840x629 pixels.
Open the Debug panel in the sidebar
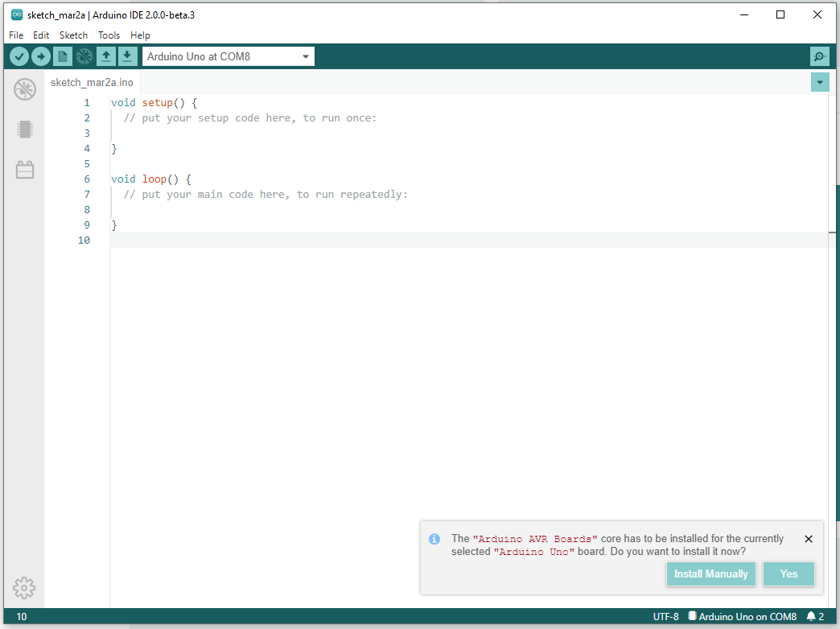click(25, 89)
